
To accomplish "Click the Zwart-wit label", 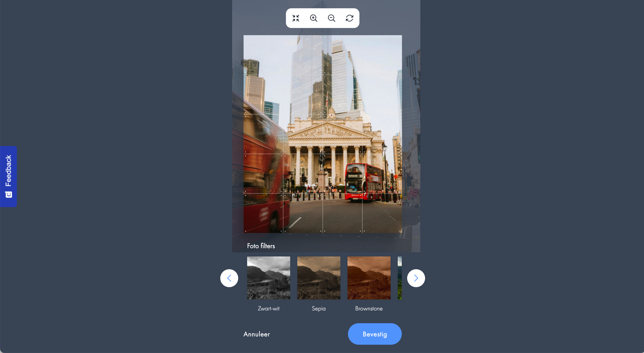I will [x=268, y=308].
